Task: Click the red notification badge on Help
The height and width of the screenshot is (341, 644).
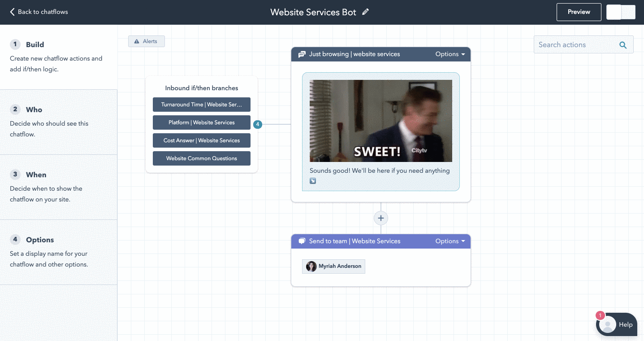Action: click(x=600, y=315)
